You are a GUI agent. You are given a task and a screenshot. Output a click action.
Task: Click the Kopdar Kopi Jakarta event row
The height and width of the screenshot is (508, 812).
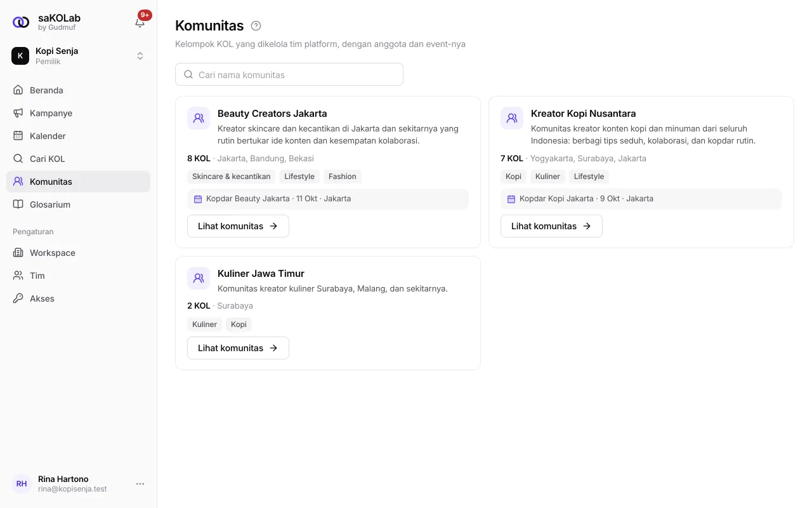tap(641, 199)
